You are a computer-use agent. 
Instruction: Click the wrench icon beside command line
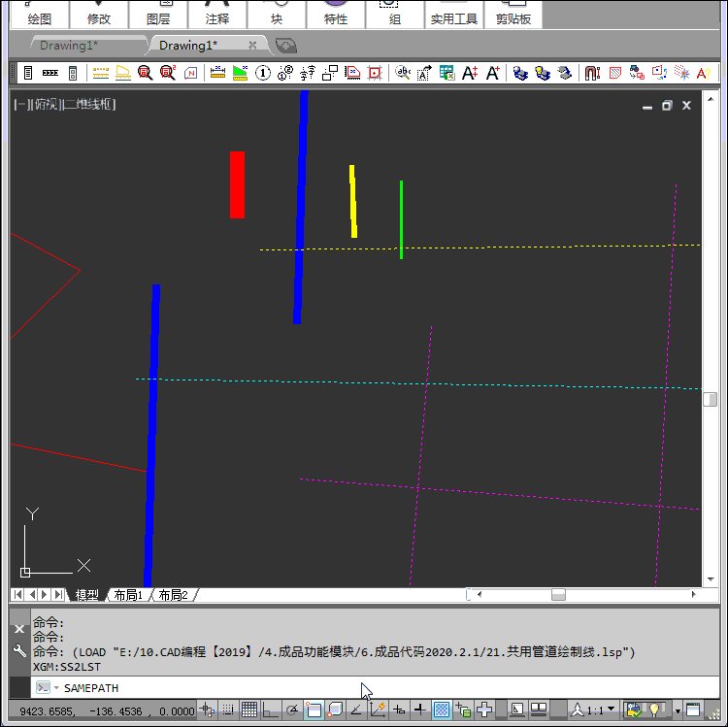point(19,651)
